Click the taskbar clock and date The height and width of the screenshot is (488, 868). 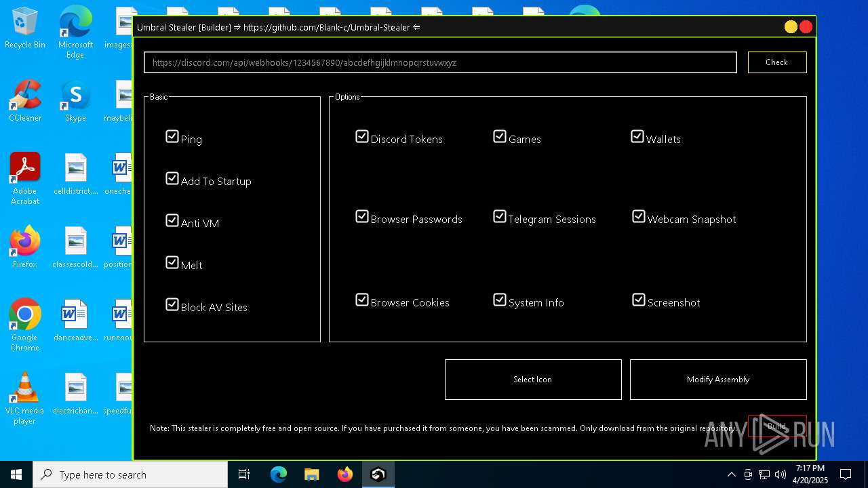click(810, 474)
